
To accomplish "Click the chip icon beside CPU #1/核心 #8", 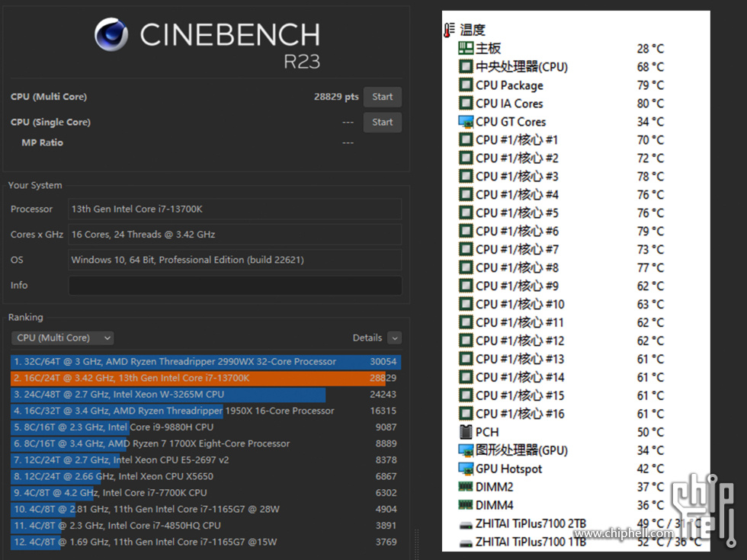I will pos(466,267).
